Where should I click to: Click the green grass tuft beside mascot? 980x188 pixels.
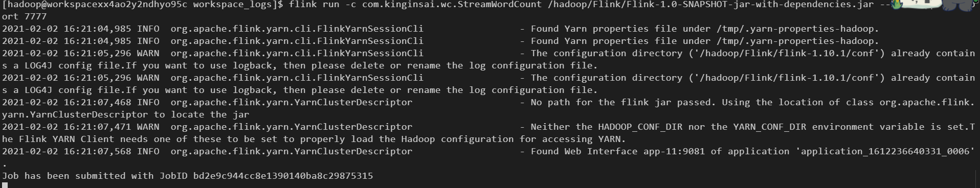coord(897,5)
